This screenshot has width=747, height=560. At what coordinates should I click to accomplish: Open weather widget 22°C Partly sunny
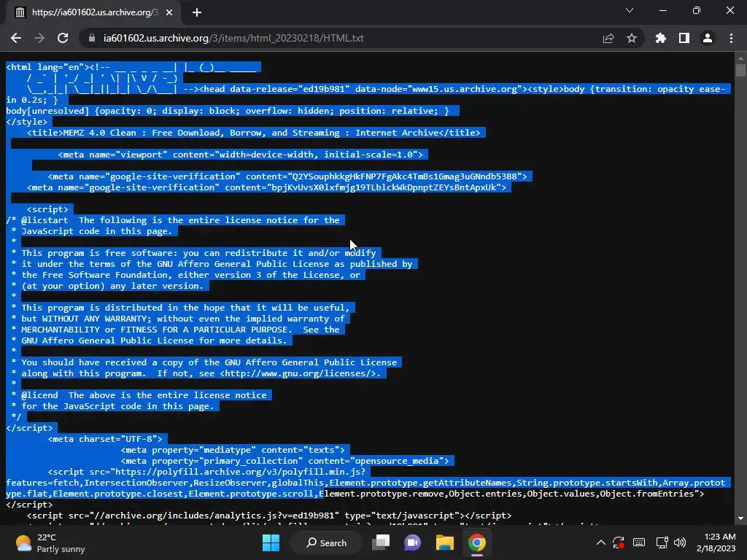[x=50, y=542]
